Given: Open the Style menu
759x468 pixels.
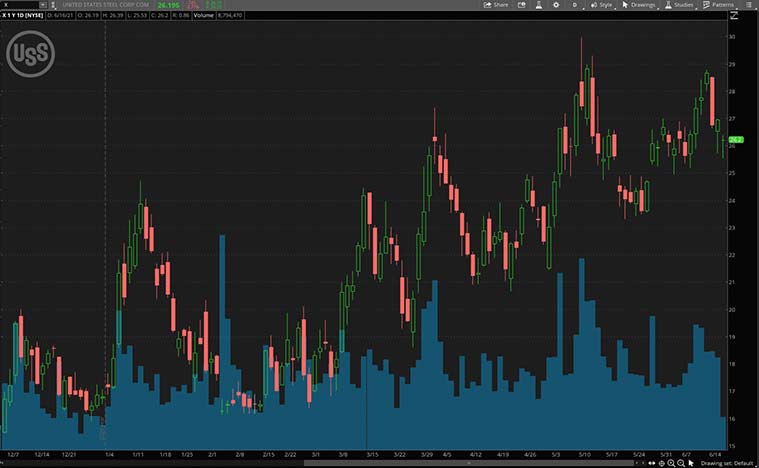Looking at the screenshot, I should click(x=602, y=5).
